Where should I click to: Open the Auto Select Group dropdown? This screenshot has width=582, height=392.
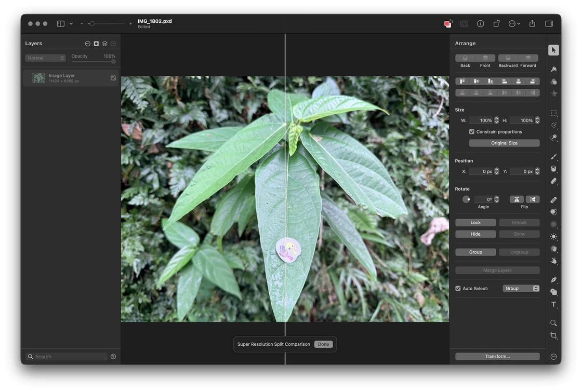click(x=521, y=289)
